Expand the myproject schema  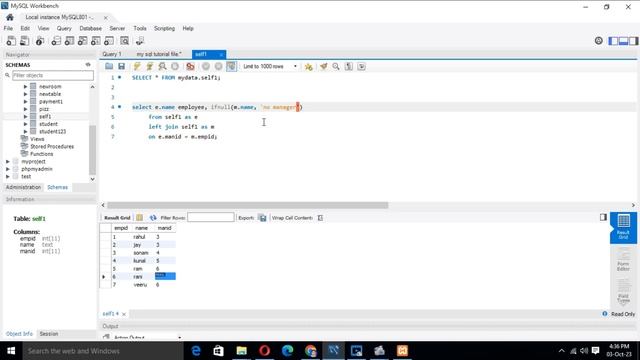point(8,162)
